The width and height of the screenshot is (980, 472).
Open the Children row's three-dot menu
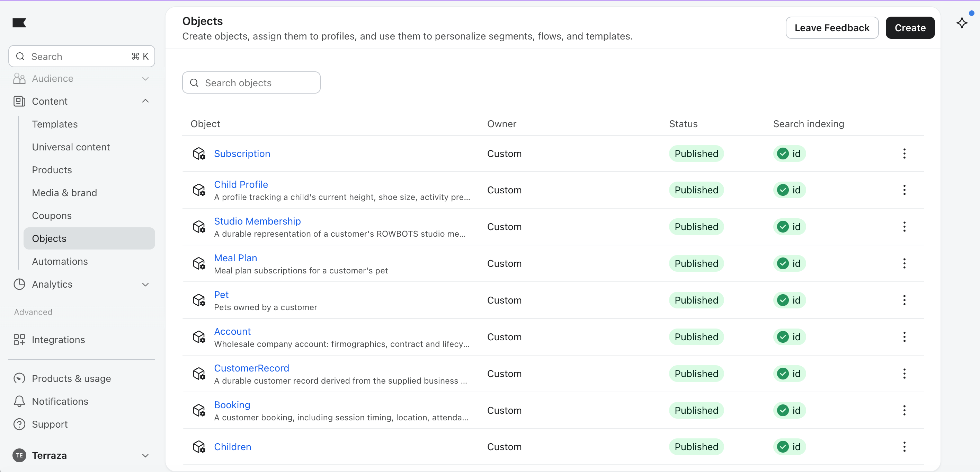click(x=904, y=447)
